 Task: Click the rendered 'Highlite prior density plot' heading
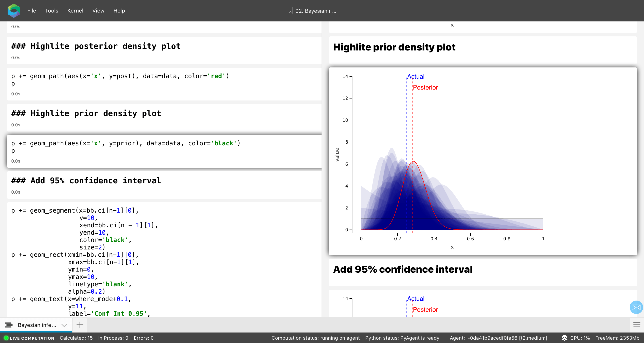394,47
